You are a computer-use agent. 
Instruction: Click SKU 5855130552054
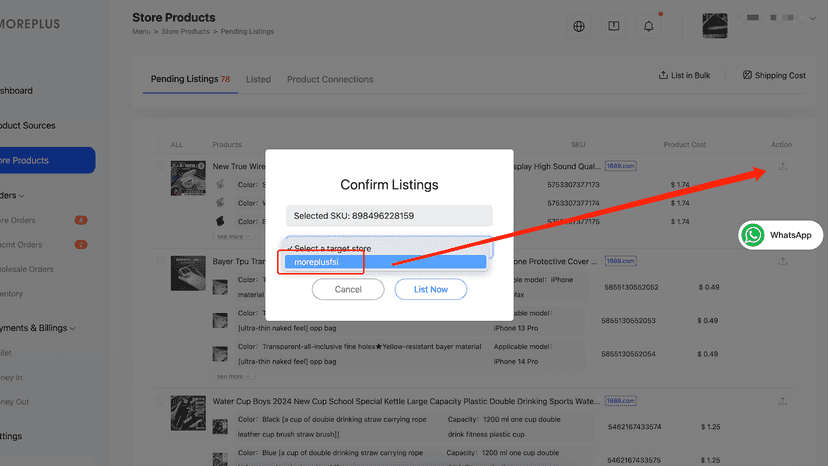pos(628,354)
